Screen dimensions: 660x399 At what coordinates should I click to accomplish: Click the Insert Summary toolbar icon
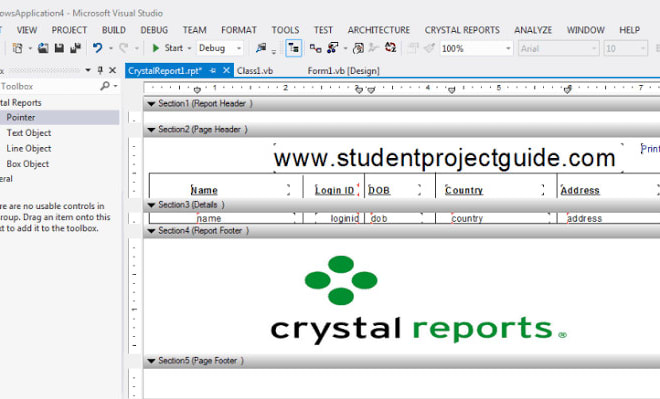coord(333,48)
